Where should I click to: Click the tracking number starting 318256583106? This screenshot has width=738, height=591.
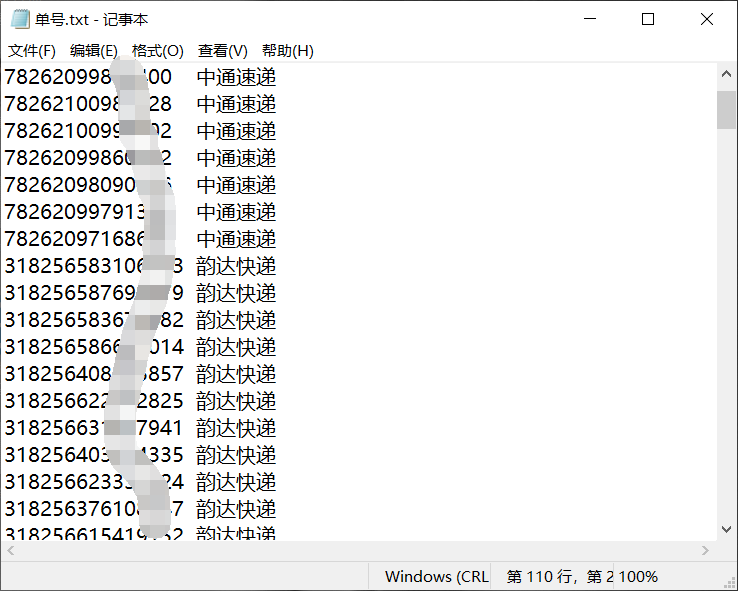point(94,266)
